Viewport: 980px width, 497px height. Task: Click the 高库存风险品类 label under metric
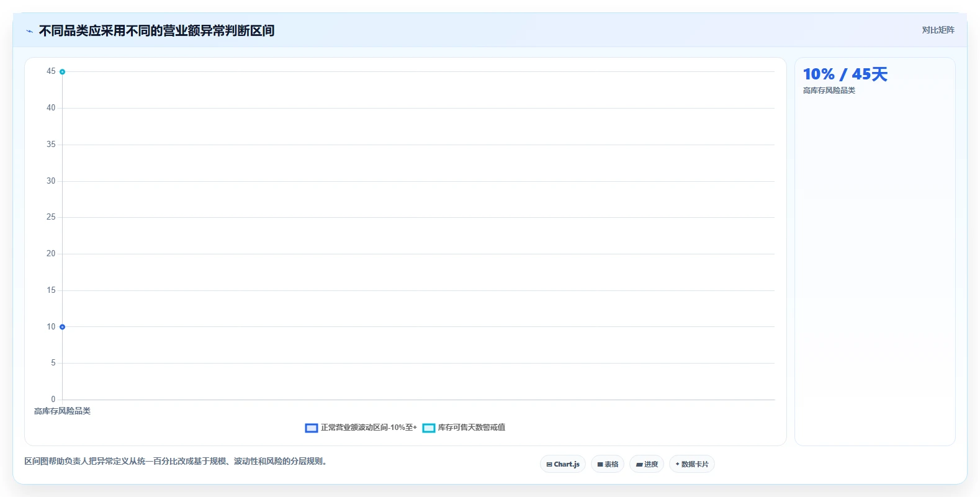point(829,91)
